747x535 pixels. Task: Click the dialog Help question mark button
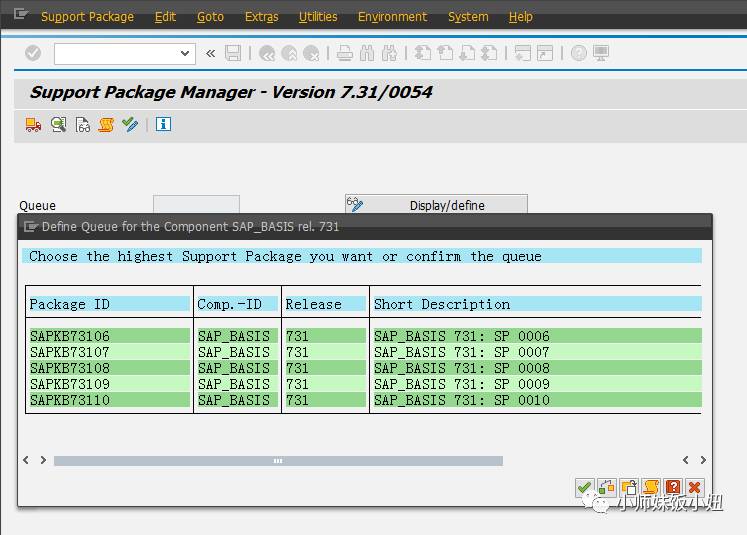click(x=673, y=487)
